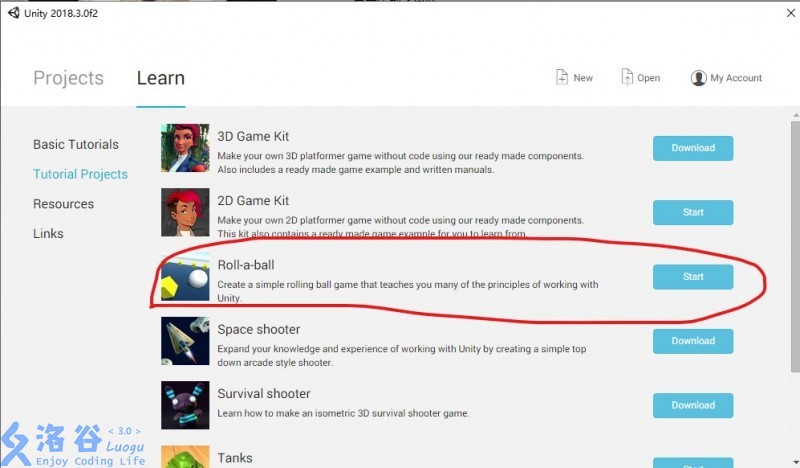Image resolution: width=800 pixels, height=468 pixels.
Task: Download the Survival shooter project
Action: [693, 405]
